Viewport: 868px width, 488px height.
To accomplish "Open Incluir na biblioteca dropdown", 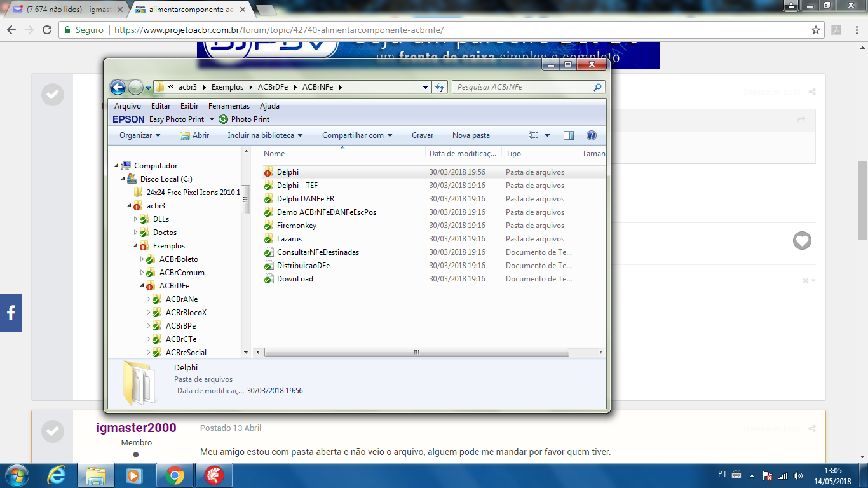I will tap(265, 135).
